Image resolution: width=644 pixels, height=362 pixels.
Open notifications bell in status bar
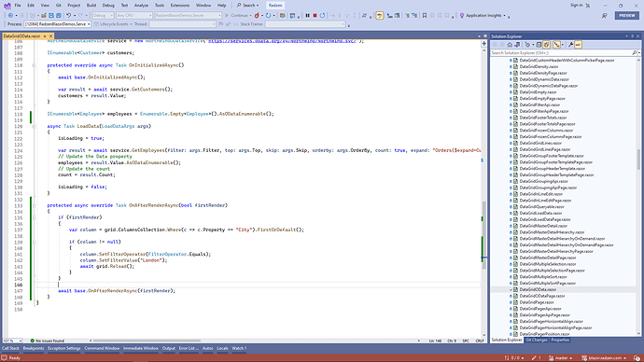637,358
